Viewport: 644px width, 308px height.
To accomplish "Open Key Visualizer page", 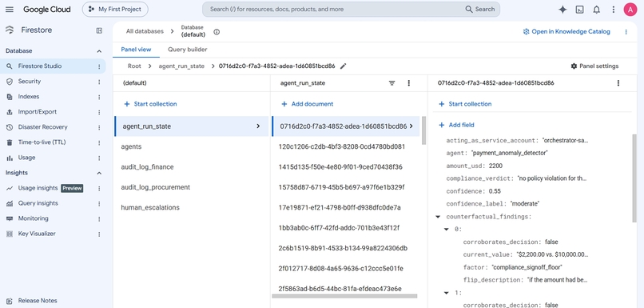I will [37, 234].
